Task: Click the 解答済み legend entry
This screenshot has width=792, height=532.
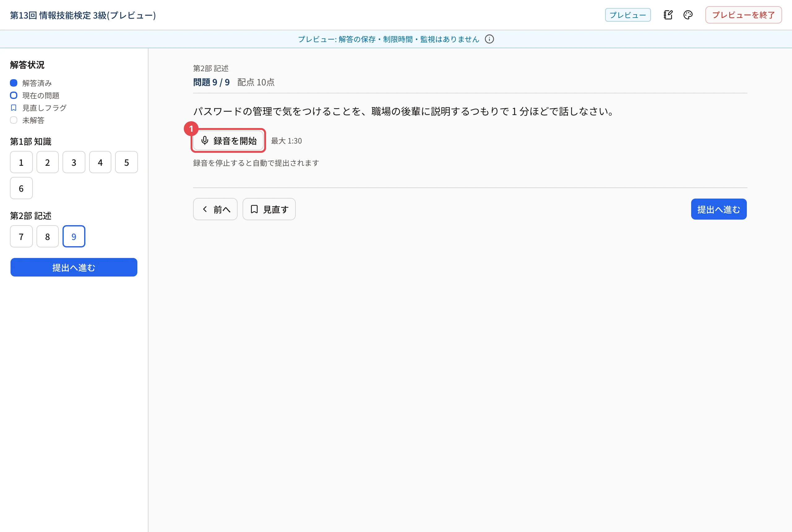Action: coord(31,83)
